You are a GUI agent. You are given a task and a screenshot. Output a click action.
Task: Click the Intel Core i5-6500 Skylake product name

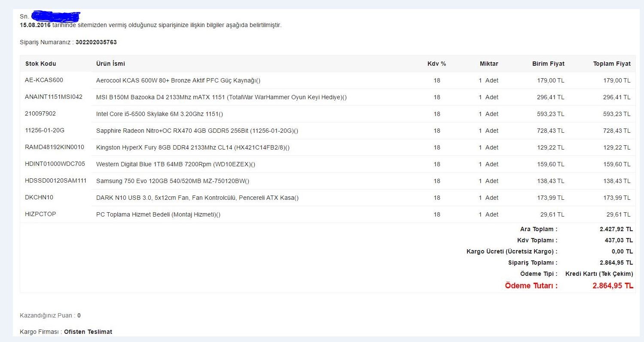point(159,114)
